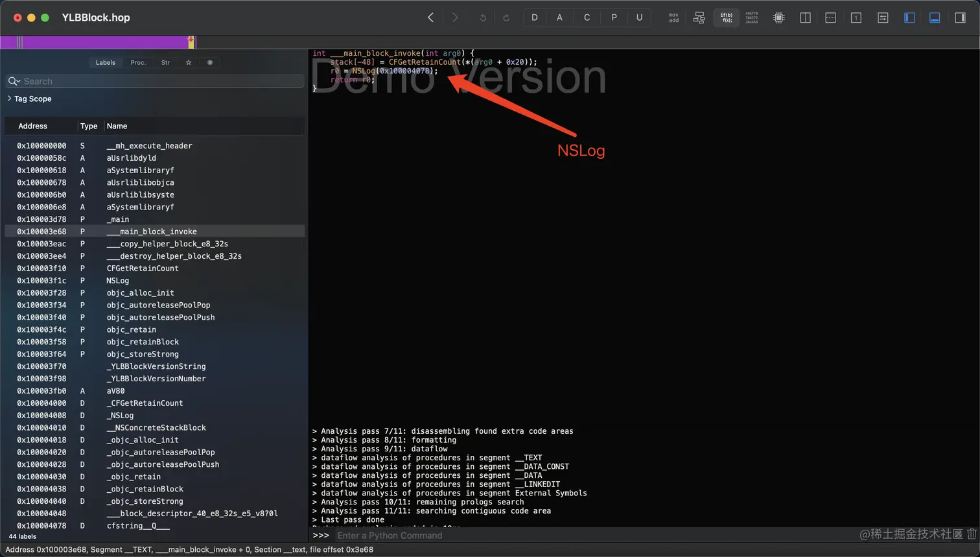Image resolution: width=980 pixels, height=557 pixels.
Task: Select the pseudo-code if(b) f(x) view
Action: click(727, 18)
